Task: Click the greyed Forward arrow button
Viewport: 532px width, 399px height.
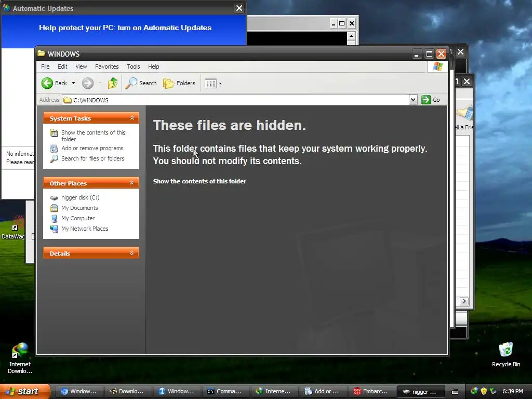Action: 88,83
